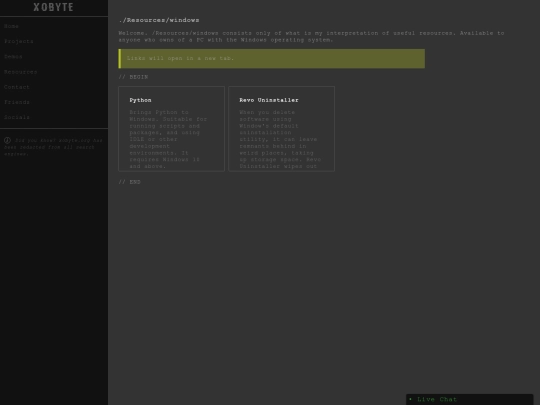The image size is (540, 405).
Task: Click the XOBYTE logo header
Action: click(53, 7)
